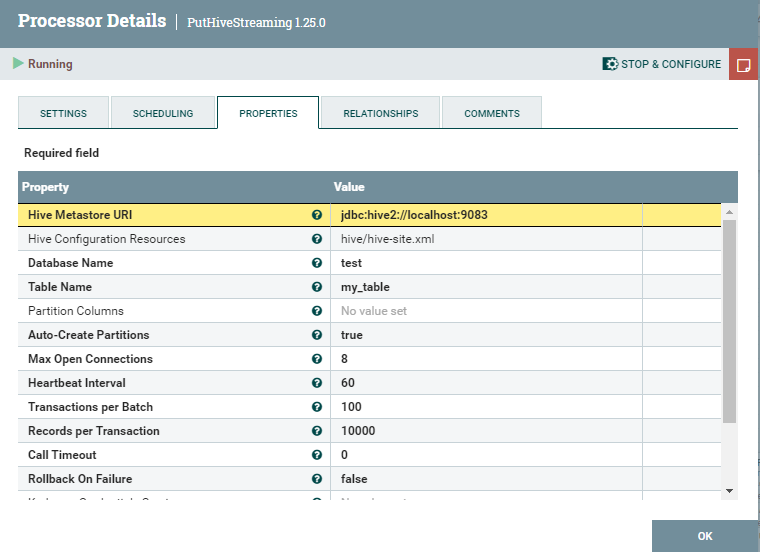Select the Database Name property label
760x552 pixels.
click(70, 263)
